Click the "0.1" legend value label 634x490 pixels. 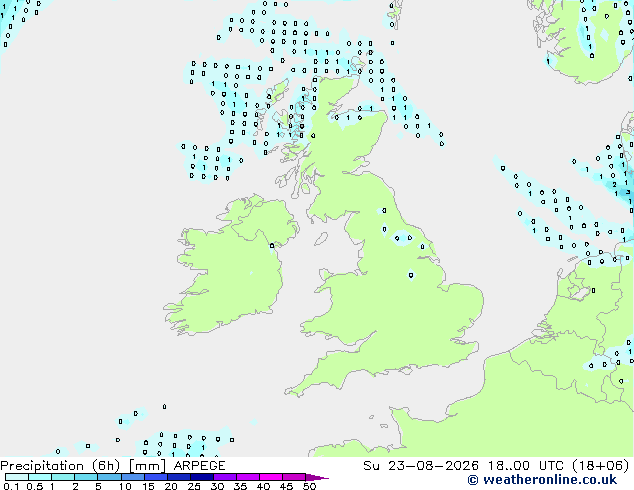[x=11, y=486]
